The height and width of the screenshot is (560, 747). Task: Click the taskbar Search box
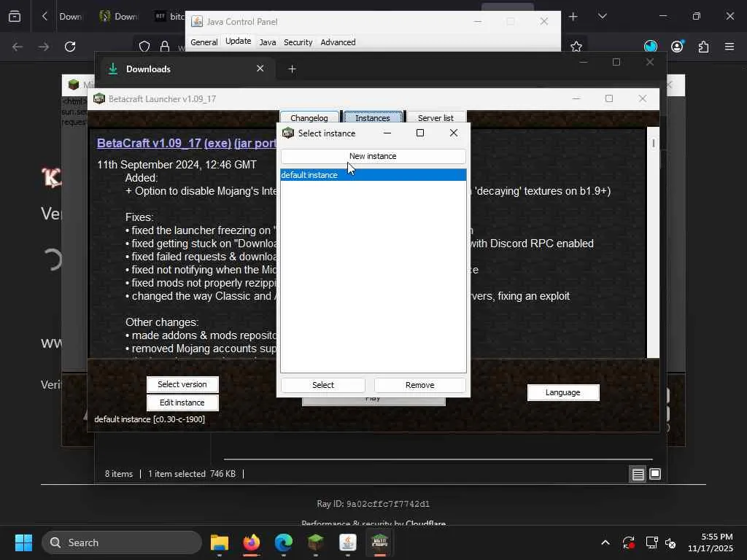(x=122, y=542)
